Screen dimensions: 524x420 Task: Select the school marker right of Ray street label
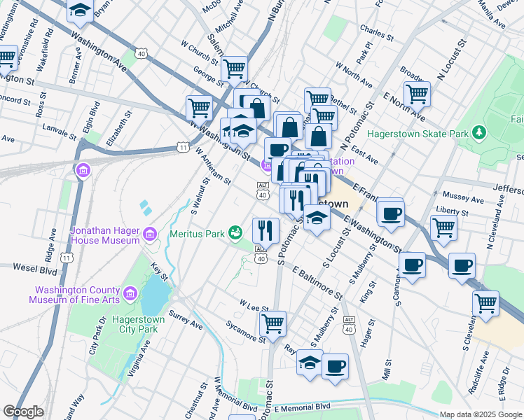pos(310,363)
